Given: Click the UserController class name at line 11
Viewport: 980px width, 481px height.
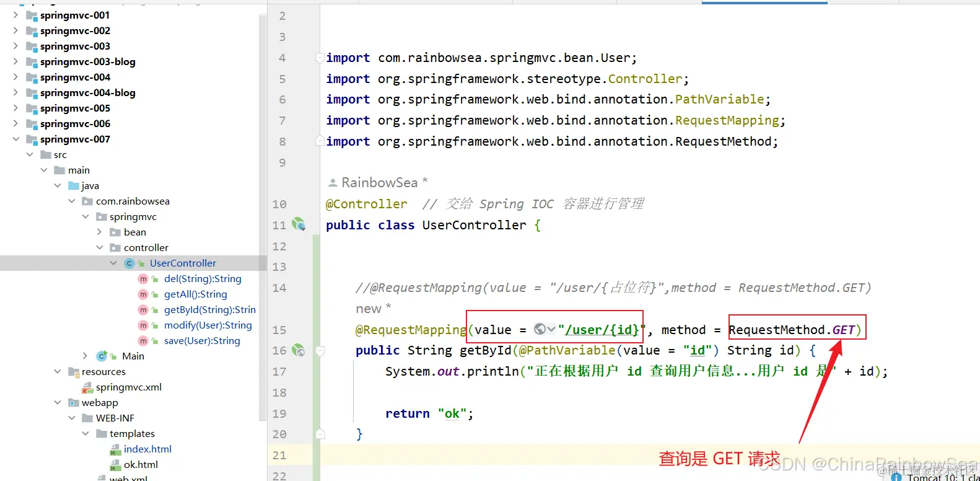Looking at the screenshot, I should (x=474, y=225).
